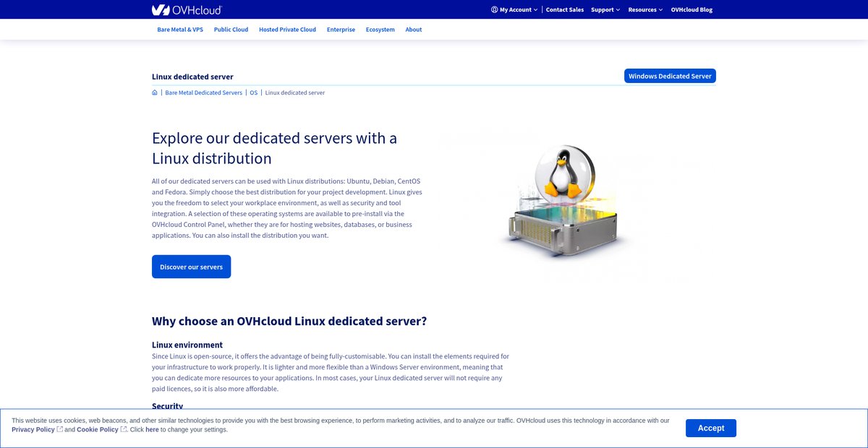Viewport: 868px width, 448px height.
Task: Click the 'Security' subheading
Action: tap(168, 406)
